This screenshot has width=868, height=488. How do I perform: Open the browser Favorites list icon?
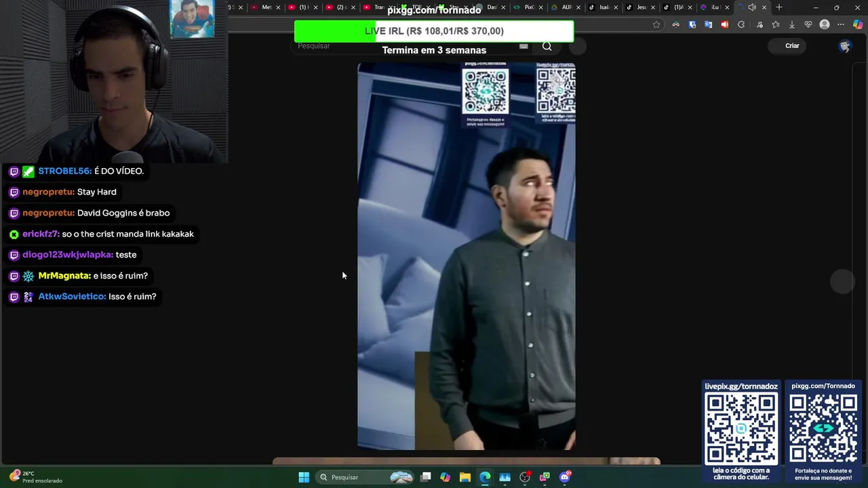coord(776,24)
